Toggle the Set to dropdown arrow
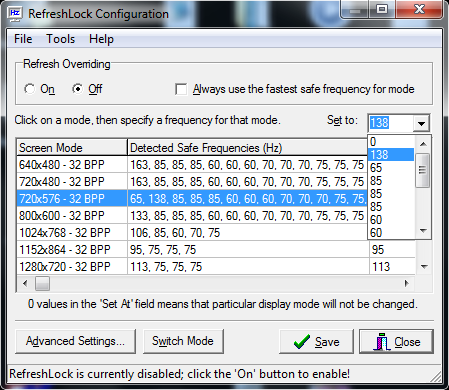The image size is (449, 390). (421, 123)
